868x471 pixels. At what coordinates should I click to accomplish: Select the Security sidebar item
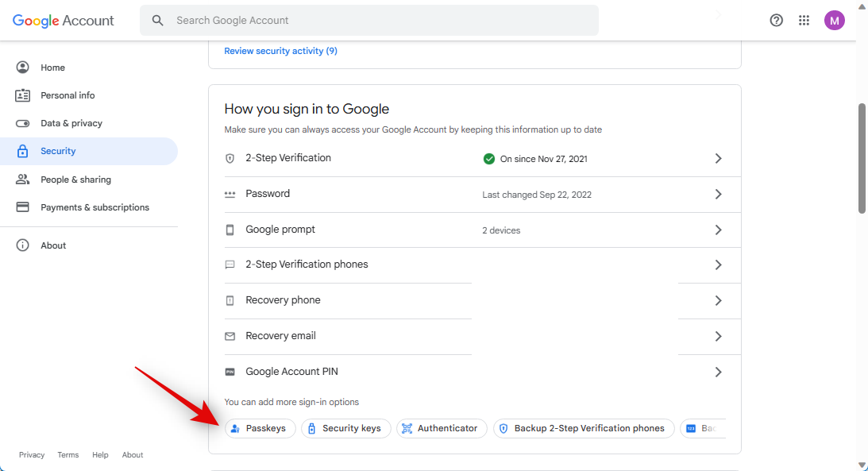[89, 151]
